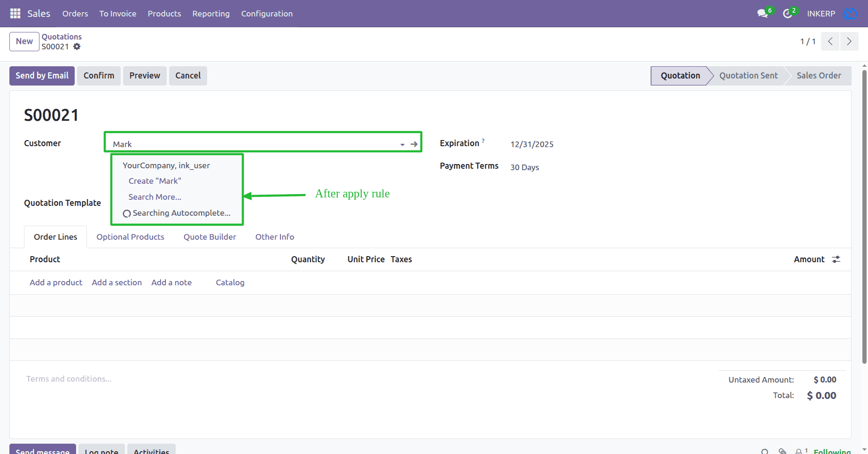The height and width of the screenshot is (454, 868).
Task: Open the activities clock icon
Action: coord(788,14)
